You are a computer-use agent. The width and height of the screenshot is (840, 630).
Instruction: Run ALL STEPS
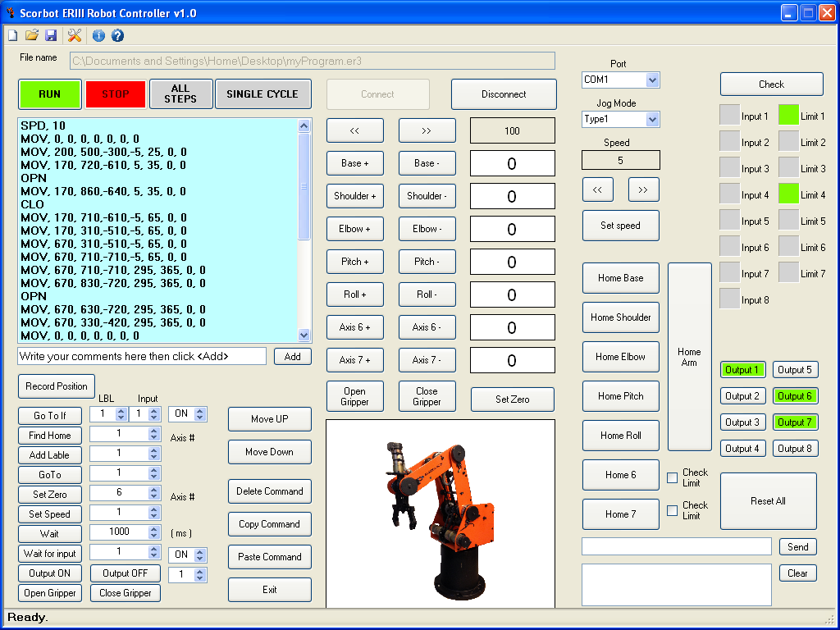[x=181, y=94]
